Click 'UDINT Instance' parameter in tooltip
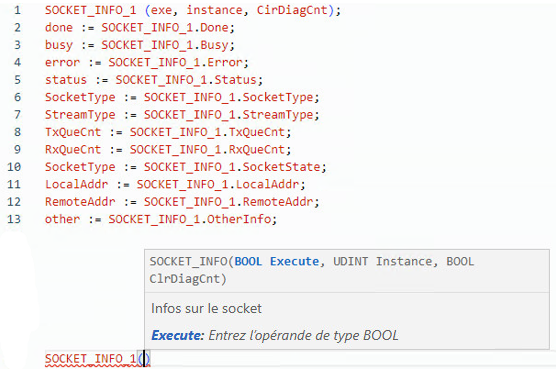Image resolution: width=556 pixels, height=370 pixels. click(x=383, y=261)
